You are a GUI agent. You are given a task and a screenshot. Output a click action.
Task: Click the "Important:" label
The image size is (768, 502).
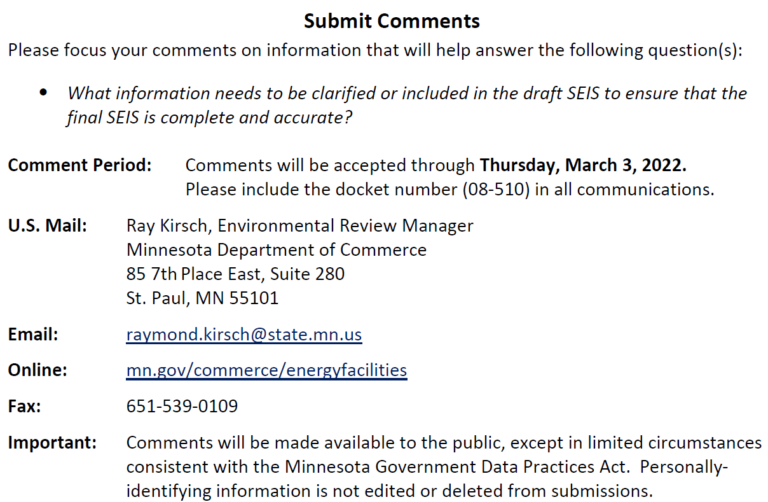[x=52, y=442]
